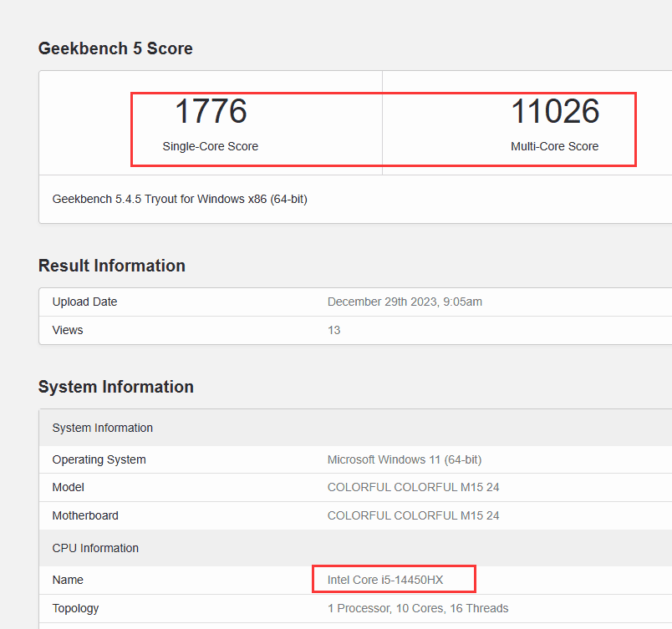Click the "Result Information" heading

point(112,266)
